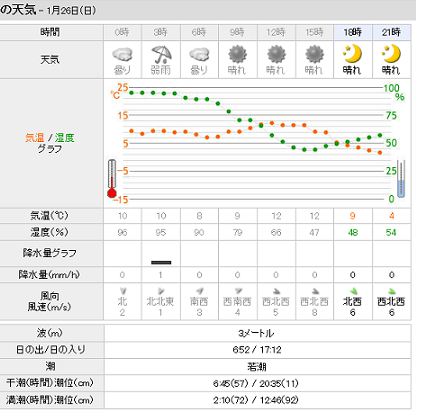Click the green wind arrow above 北西
This screenshot has width=443, height=414.
353,291
